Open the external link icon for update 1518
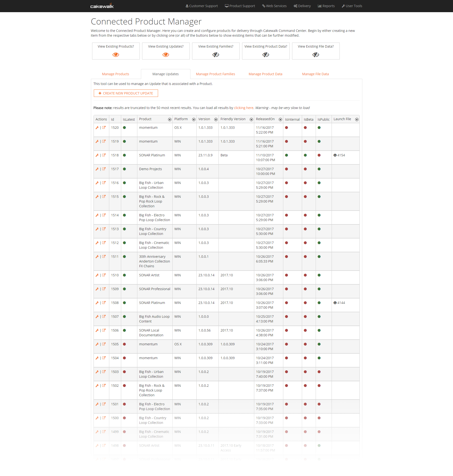Viewport: 453px width, 476px height. tap(104, 155)
